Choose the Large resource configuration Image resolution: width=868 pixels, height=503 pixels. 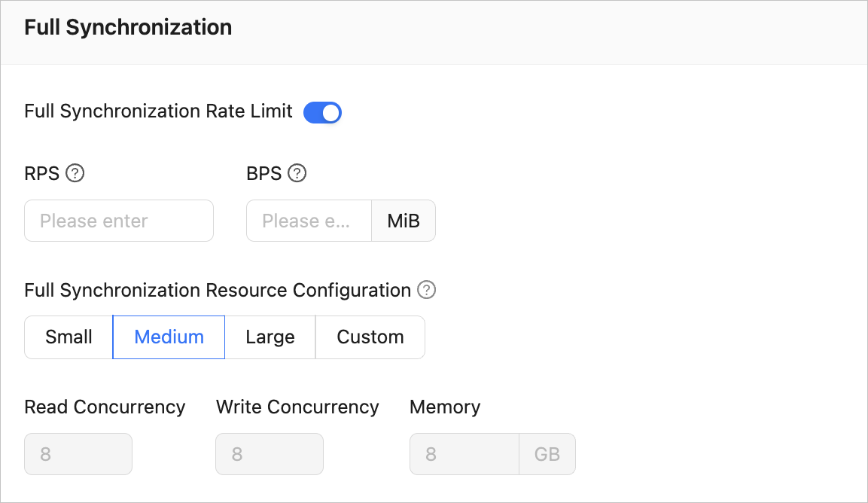point(270,337)
